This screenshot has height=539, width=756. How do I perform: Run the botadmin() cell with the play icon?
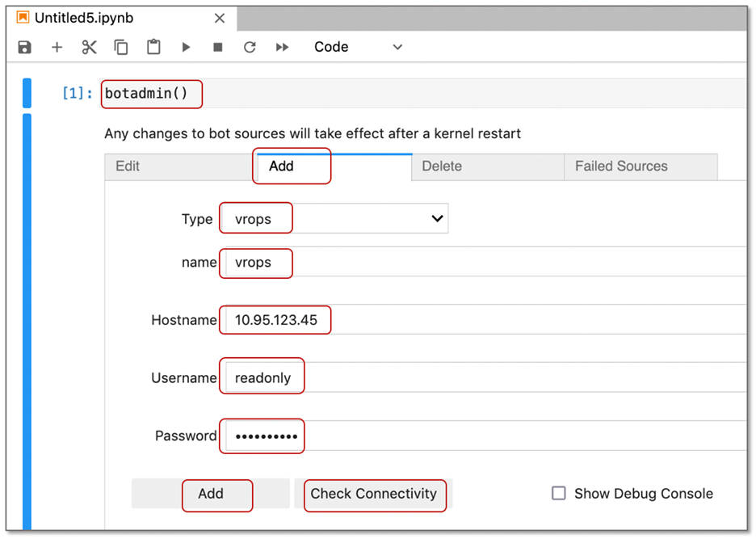click(x=186, y=47)
